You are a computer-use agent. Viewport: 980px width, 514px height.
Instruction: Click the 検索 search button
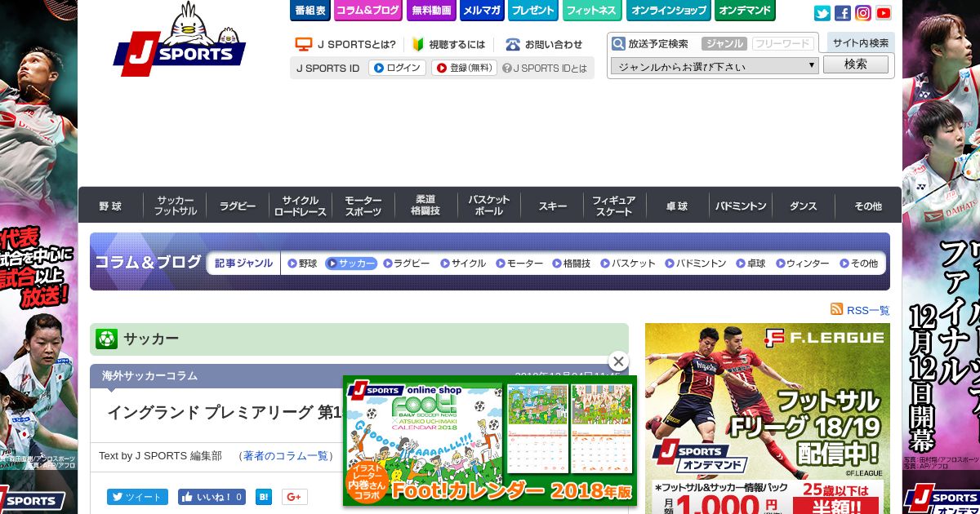coord(856,64)
